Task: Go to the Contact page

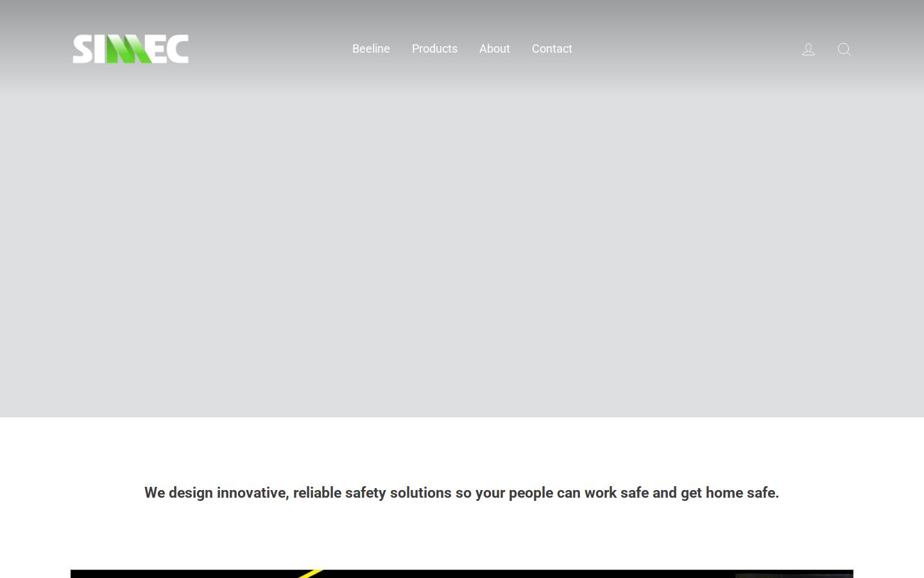Action: point(552,49)
